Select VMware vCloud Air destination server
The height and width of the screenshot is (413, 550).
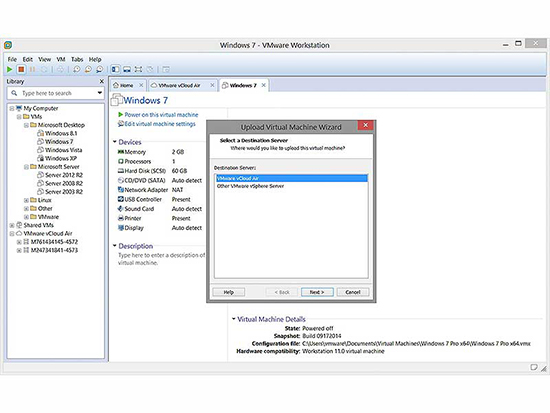tap(291, 178)
